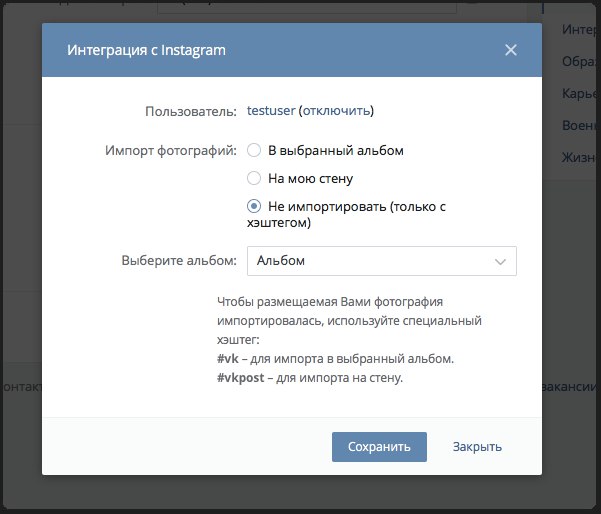The height and width of the screenshot is (514, 601).
Task: Click the Сохранить button
Action: coord(379,447)
